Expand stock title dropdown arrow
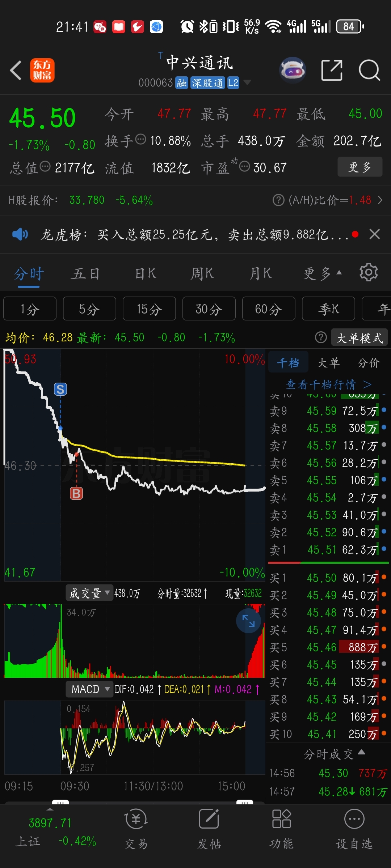The image size is (391, 868). point(247,82)
